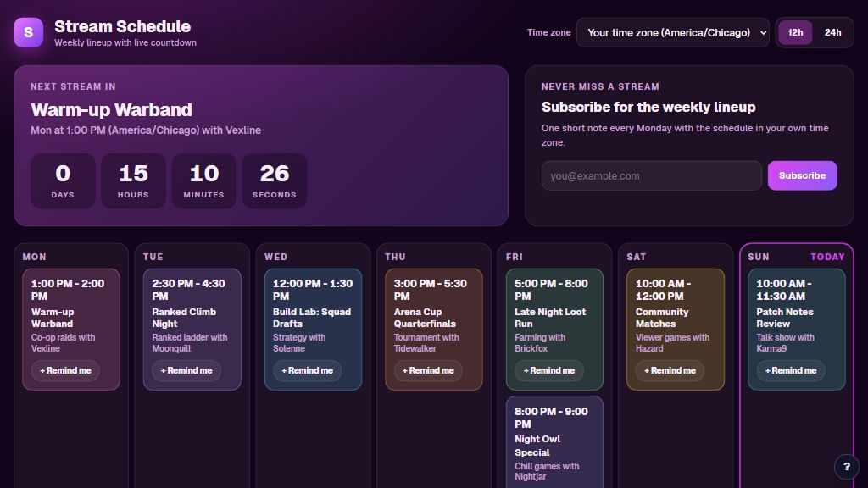Viewport: 868px width, 488px height.
Task: Click the TUE column header
Action: tap(153, 257)
